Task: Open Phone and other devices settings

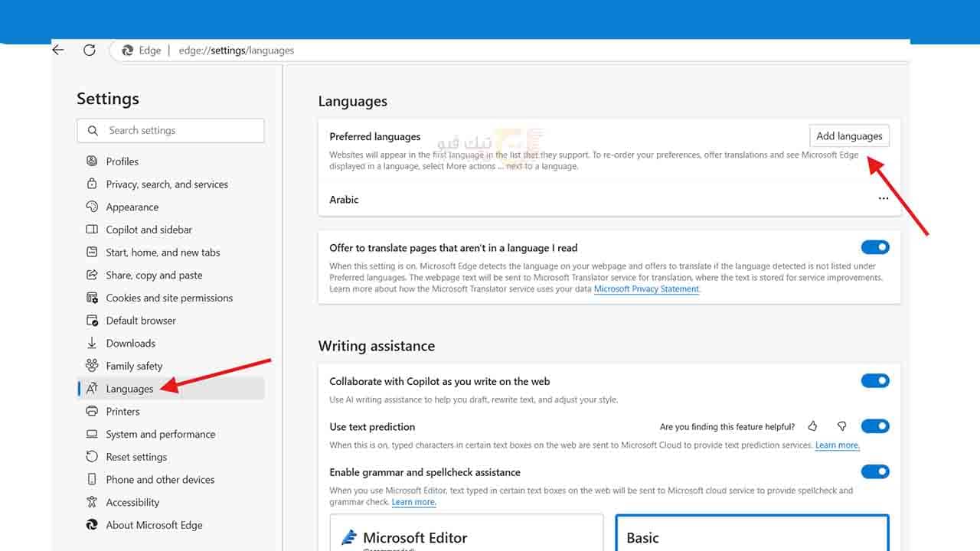Action: pyautogui.click(x=160, y=480)
